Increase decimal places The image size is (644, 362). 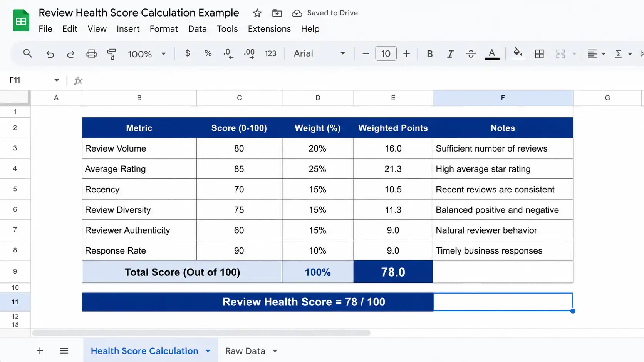tap(249, 53)
